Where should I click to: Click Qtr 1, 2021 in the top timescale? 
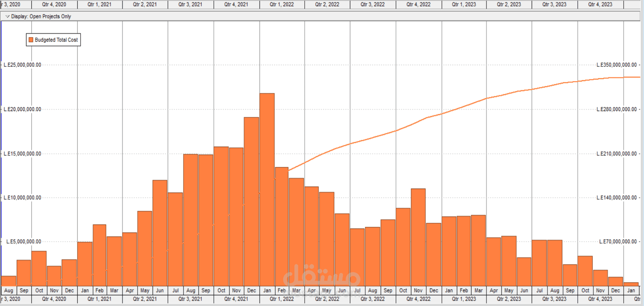[99, 4]
